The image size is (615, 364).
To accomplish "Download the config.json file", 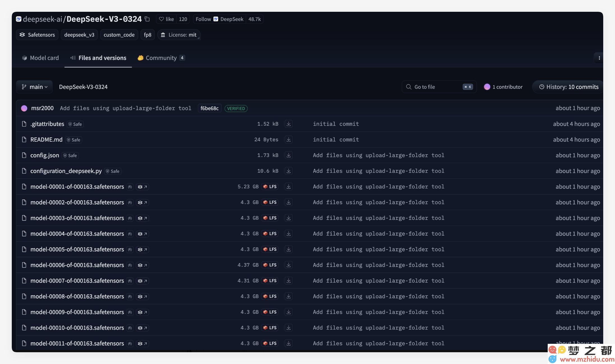I will 289,155.
